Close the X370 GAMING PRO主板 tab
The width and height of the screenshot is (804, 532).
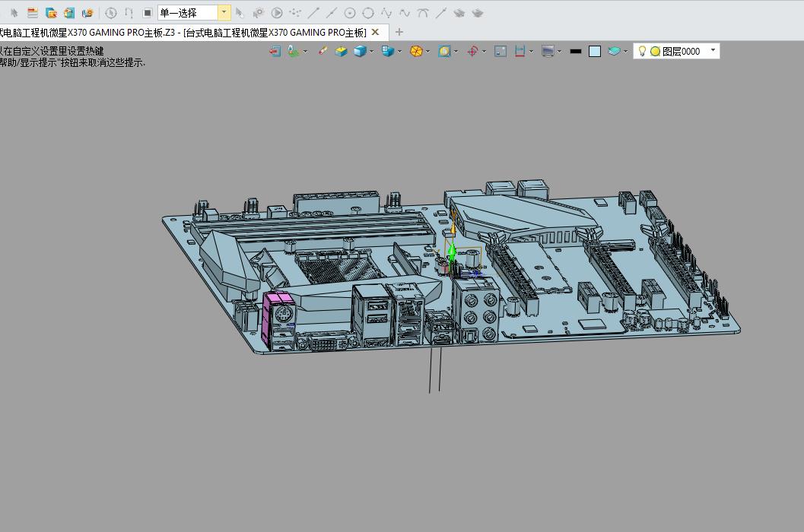point(375,32)
